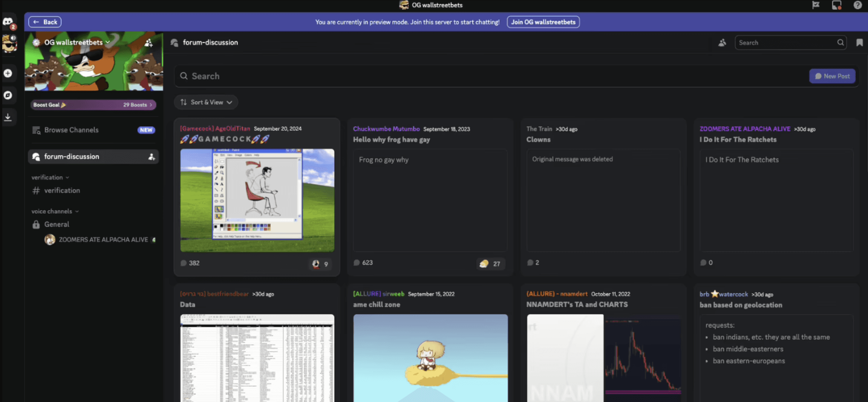Click the comment count 0 on Ratchets post
Screen dimensions: 868x402
pos(706,263)
